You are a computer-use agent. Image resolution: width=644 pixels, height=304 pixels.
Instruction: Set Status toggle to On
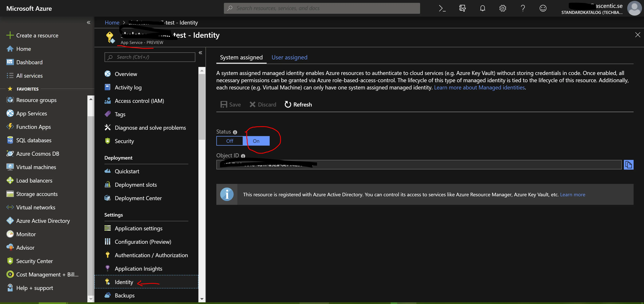point(256,141)
